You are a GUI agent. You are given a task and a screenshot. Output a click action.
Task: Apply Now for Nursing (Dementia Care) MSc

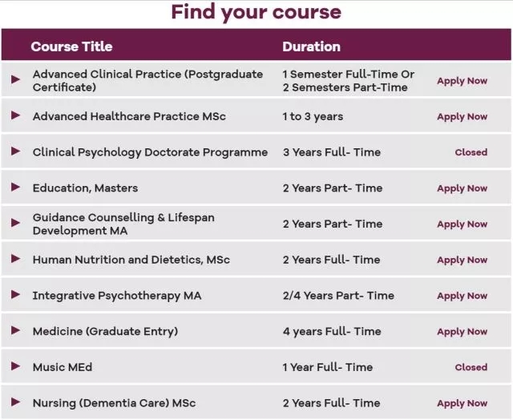click(x=462, y=403)
